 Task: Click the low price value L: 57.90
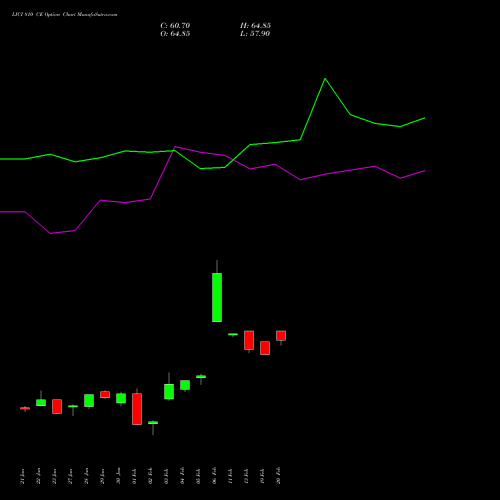click(255, 34)
